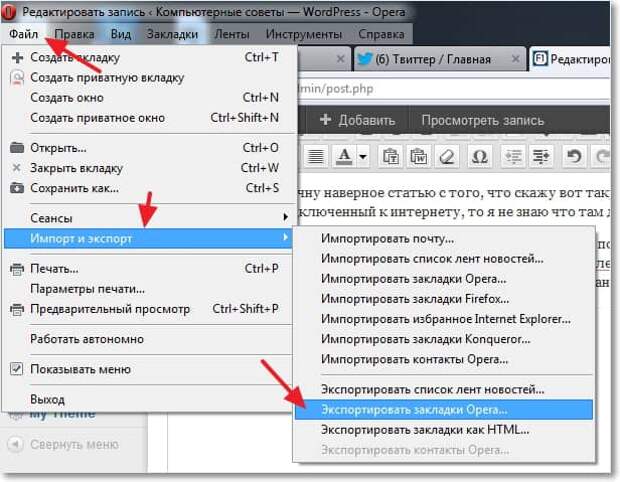The height and width of the screenshot is (482, 620).
Task: Click the plus icon beside Создать вкладку
Action: [17, 58]
